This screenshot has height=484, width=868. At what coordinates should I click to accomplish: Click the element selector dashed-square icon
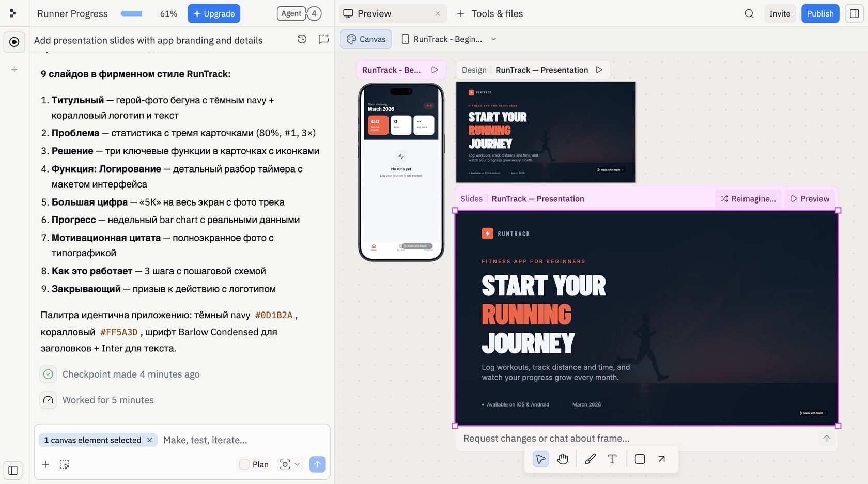(65, 464)
